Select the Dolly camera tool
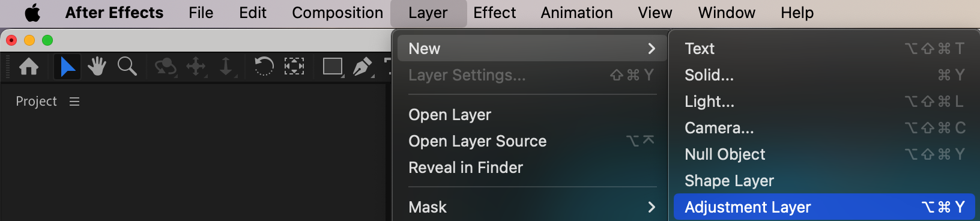 226,67
